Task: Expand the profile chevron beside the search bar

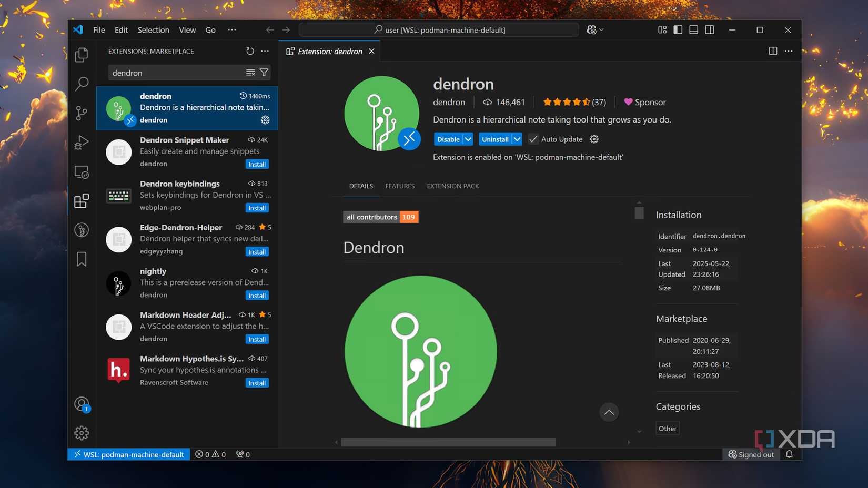Action: point(601,29)
